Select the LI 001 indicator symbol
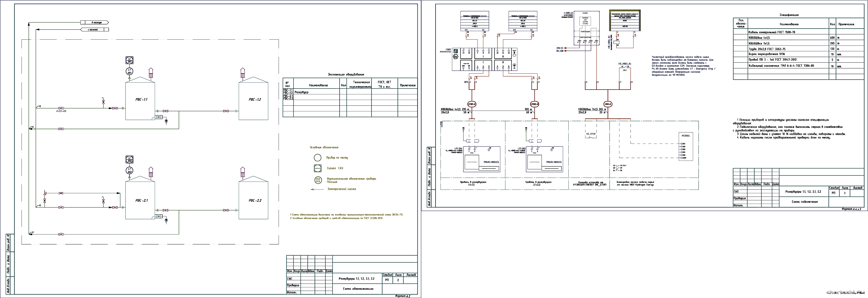 coord(129,60)
